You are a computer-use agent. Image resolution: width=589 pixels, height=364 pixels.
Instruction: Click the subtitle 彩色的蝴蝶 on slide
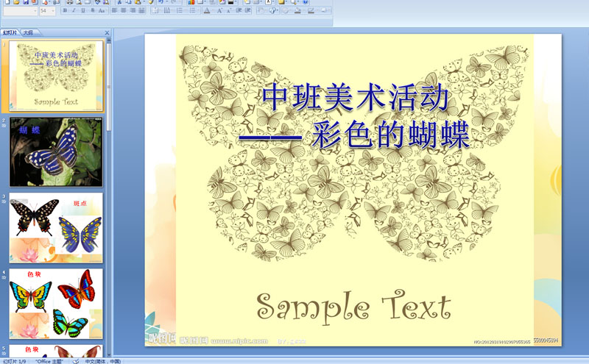click(391, 135)
